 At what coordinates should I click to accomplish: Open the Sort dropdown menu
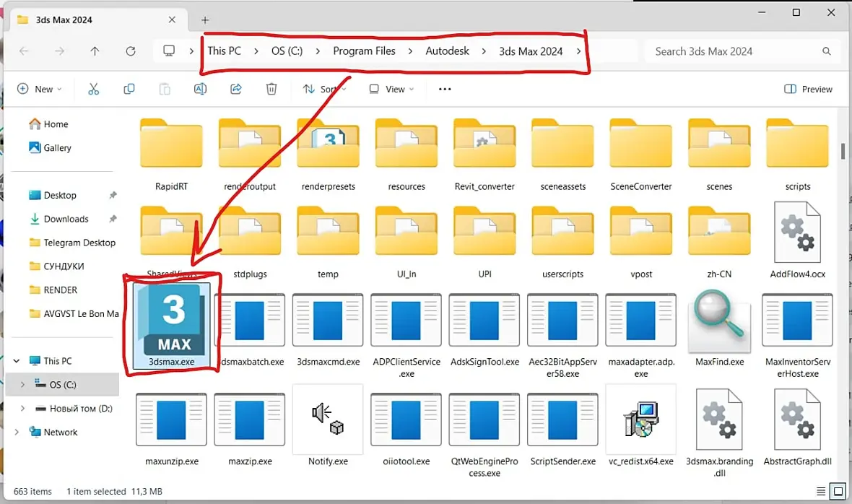(324, 89)
